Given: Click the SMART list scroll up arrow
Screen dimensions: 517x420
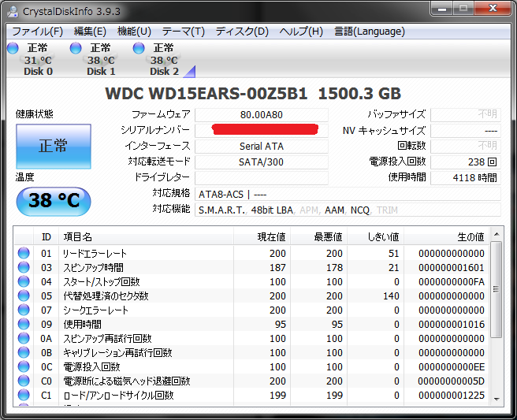Looking at the screenshot, I should point(497,234).
